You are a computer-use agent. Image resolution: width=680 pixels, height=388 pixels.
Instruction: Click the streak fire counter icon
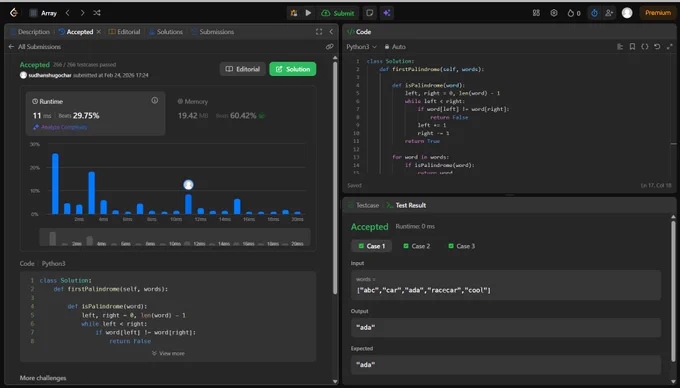point(574,13)
